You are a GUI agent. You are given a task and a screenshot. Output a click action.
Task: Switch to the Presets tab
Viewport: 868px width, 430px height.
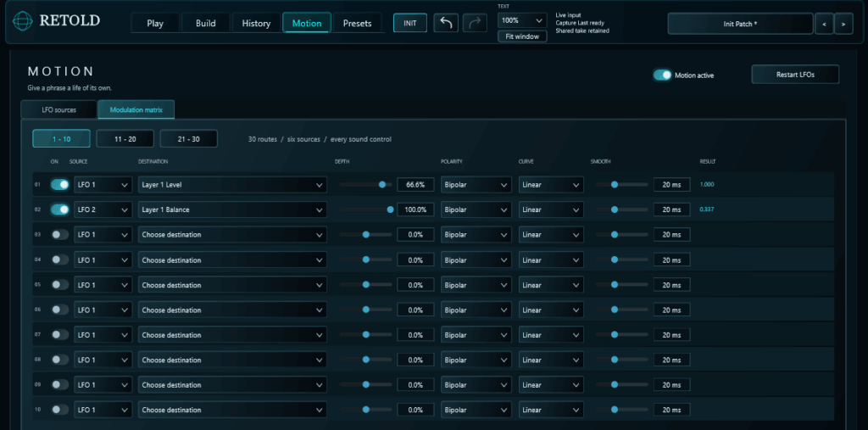358,23
